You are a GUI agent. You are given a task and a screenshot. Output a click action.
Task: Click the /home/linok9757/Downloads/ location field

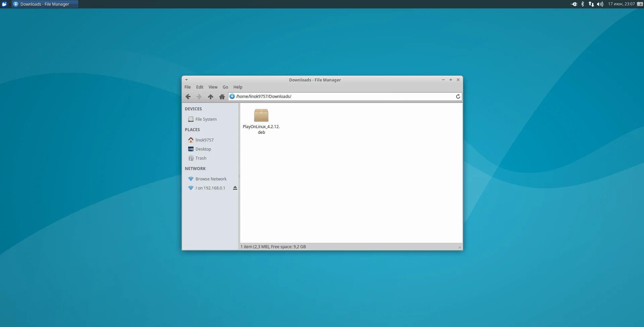click(345, 96)
